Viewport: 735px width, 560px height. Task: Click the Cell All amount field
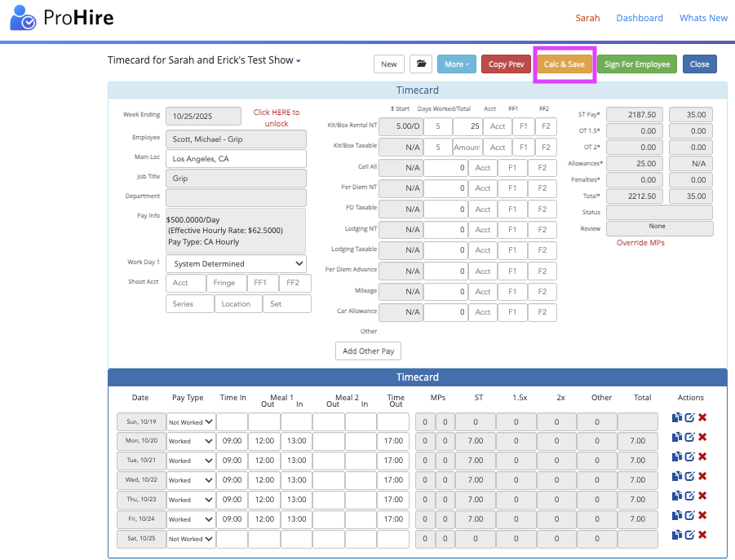[445, 168]
